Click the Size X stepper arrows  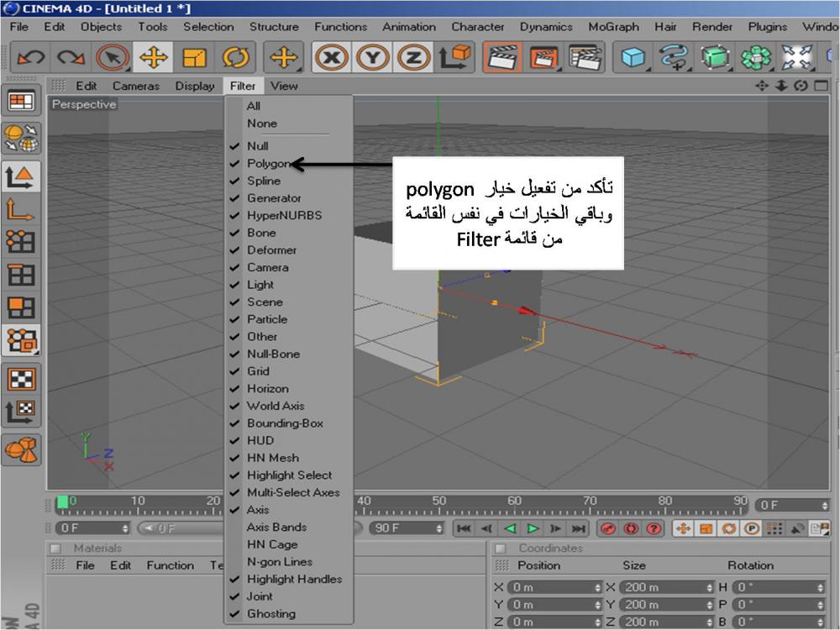tap(709, 587)
